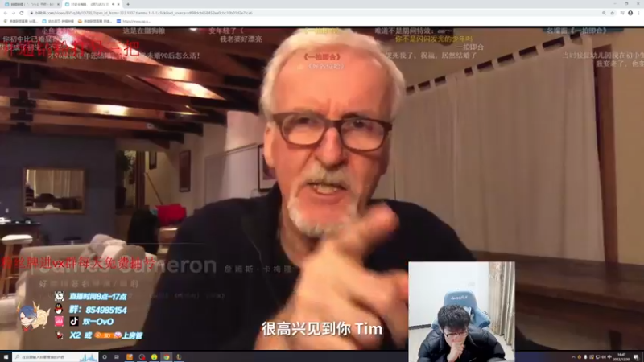Screen dimensions: 644x362
Task: Open the first bookmark in the bookmarks bar
Action: (21, 21)
